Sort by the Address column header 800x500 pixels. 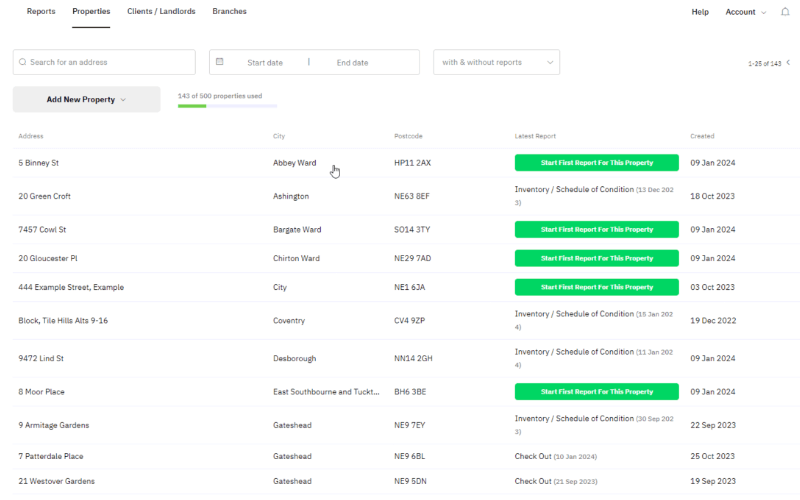click(x=31, y=136)
